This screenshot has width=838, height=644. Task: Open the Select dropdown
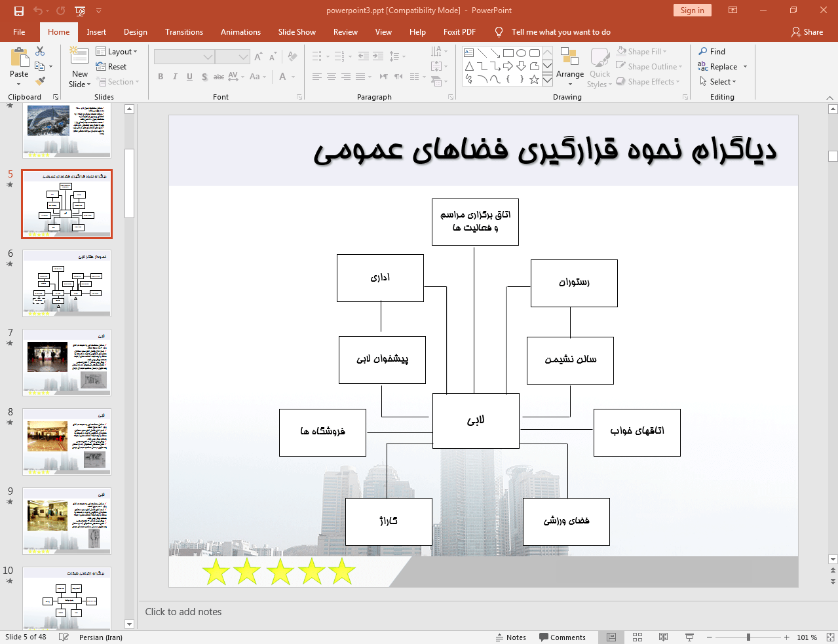718,82
